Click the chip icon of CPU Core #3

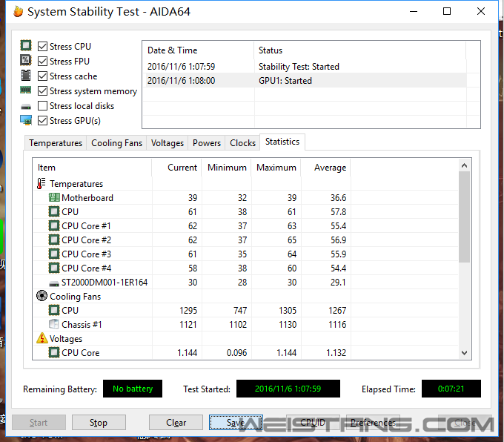[54, 254]
